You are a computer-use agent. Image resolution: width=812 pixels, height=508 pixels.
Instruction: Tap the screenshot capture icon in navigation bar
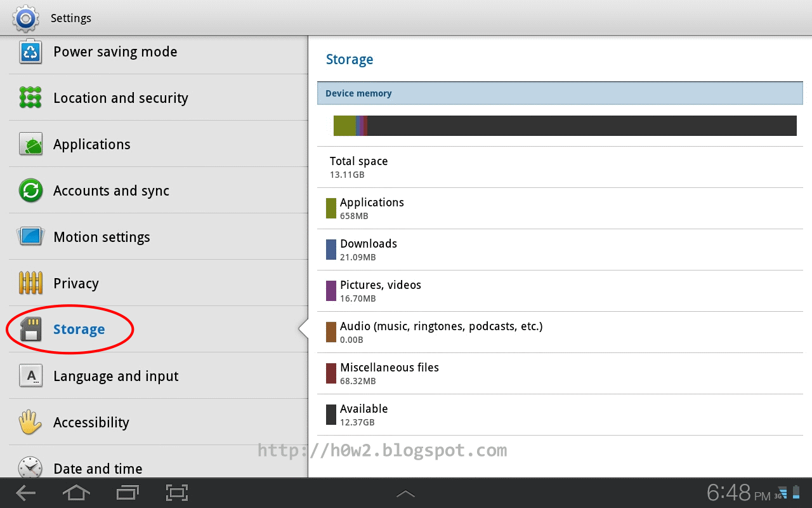tap(177, 493)
